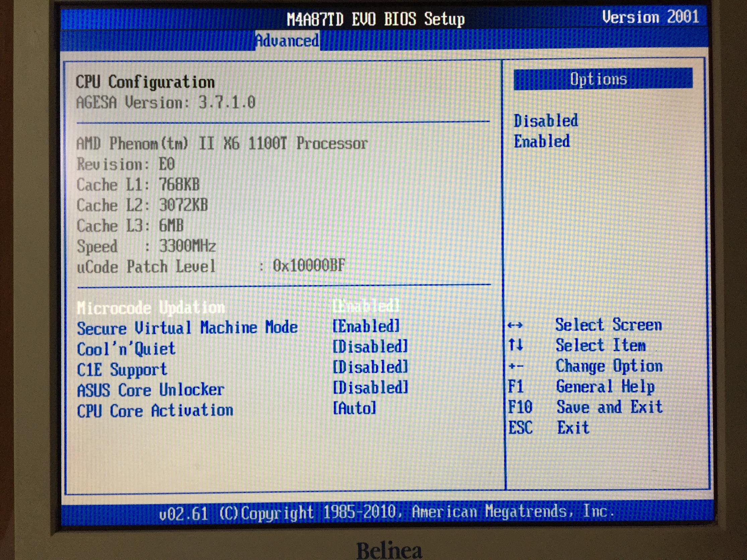This screenshot has width=747, height=560.
Task: Open the Cool'n'Quiet [Disabled] value
Action: (x=370, y=347)
